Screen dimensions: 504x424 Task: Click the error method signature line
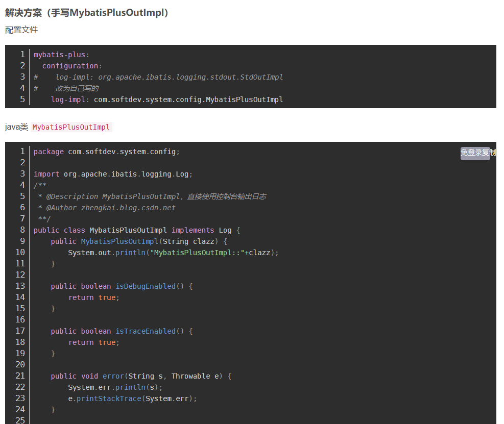coord(141,376)
